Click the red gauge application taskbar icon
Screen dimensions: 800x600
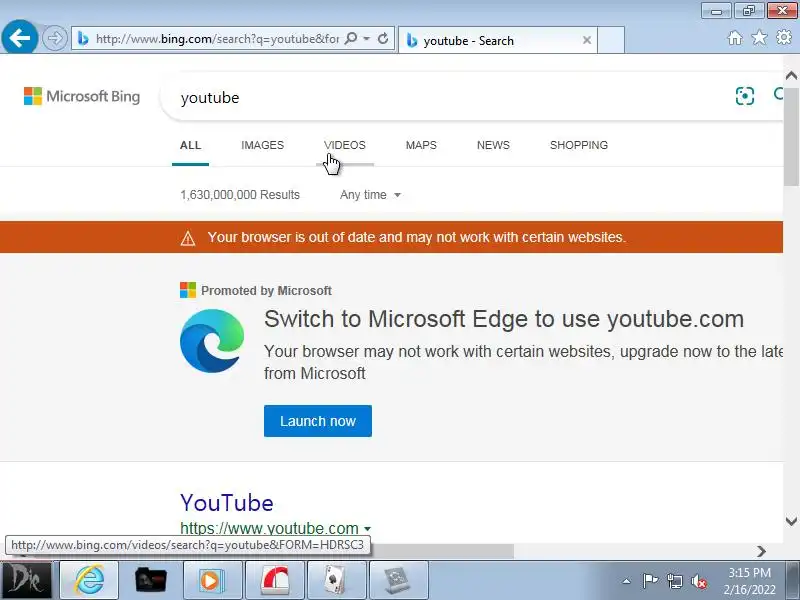[x=274, y=580]
